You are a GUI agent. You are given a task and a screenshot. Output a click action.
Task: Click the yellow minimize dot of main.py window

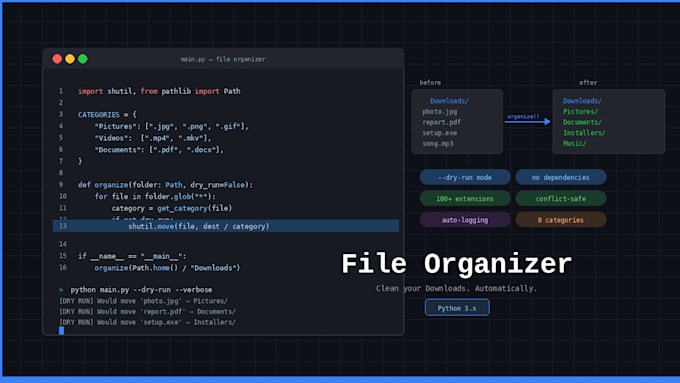(70, 59)
